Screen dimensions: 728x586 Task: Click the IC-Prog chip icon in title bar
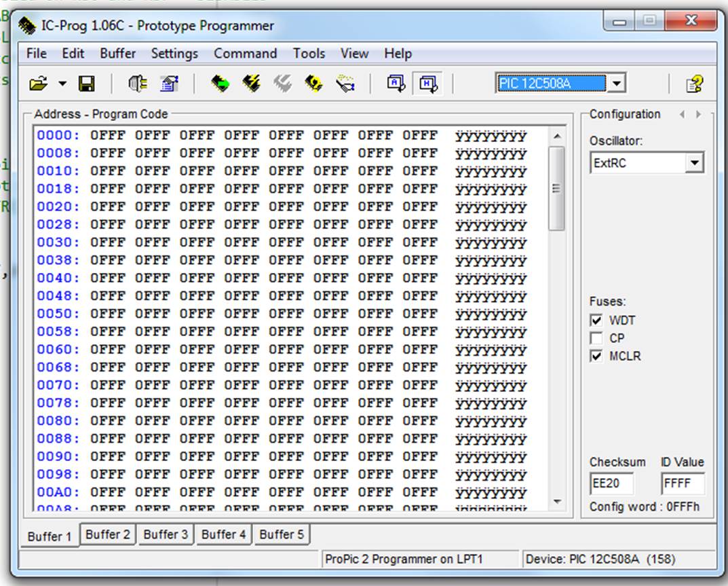(x=27, y=26)
